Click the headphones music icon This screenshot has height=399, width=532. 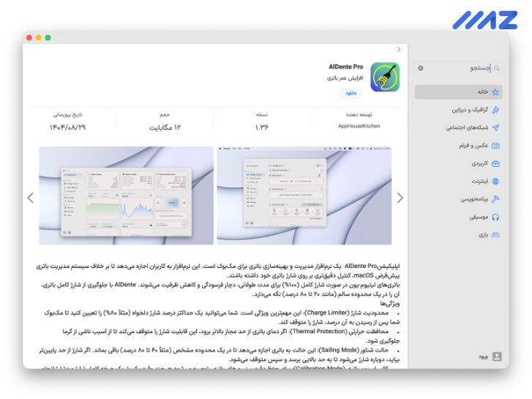(495, 217)
